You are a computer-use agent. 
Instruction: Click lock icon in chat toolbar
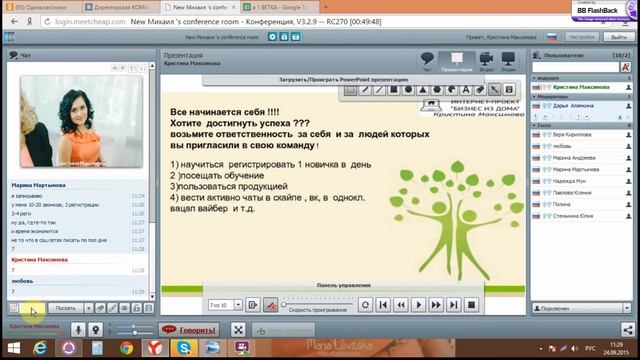pos(137,308)
